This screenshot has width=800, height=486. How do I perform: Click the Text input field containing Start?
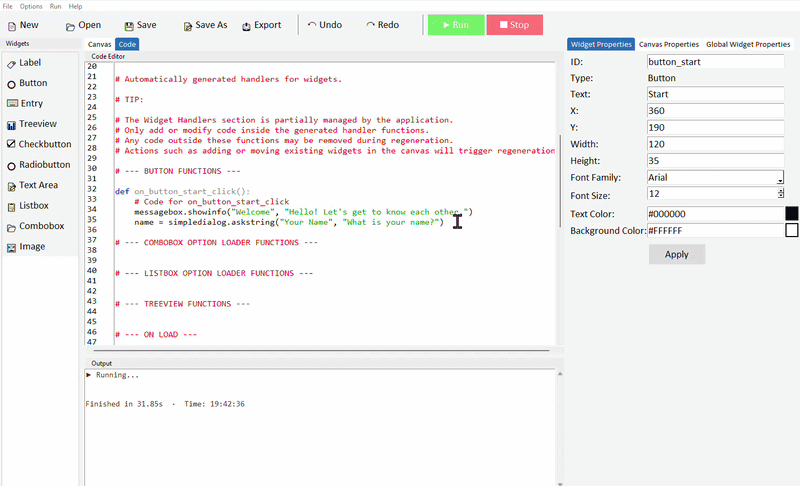pyautogui.click(x=715, y=94)
